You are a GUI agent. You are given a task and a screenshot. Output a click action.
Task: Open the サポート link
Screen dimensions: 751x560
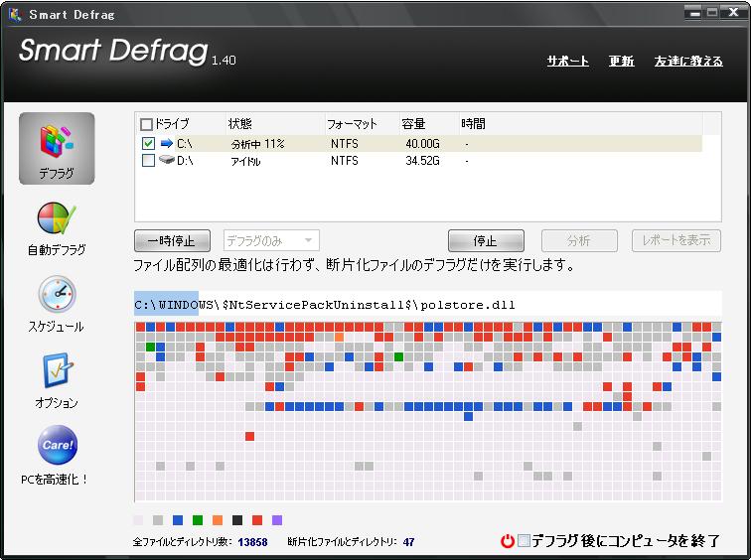pos(568,62)
